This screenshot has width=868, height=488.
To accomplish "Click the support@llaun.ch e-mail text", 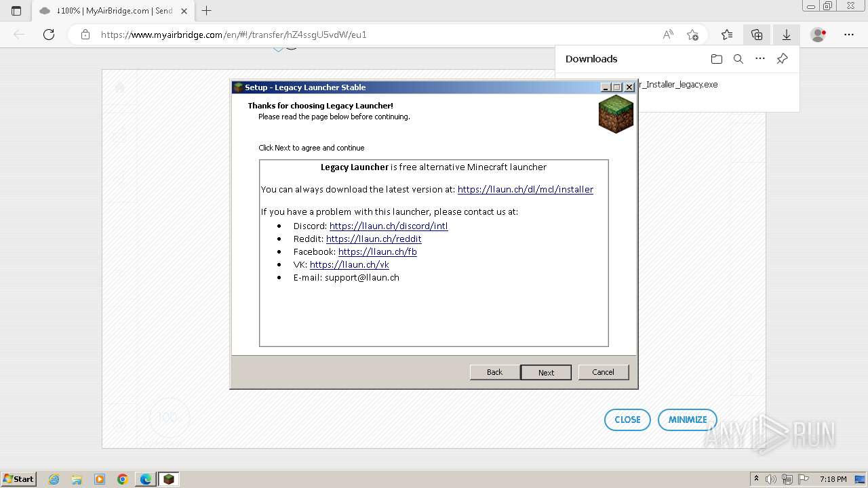I will point(362,277).
